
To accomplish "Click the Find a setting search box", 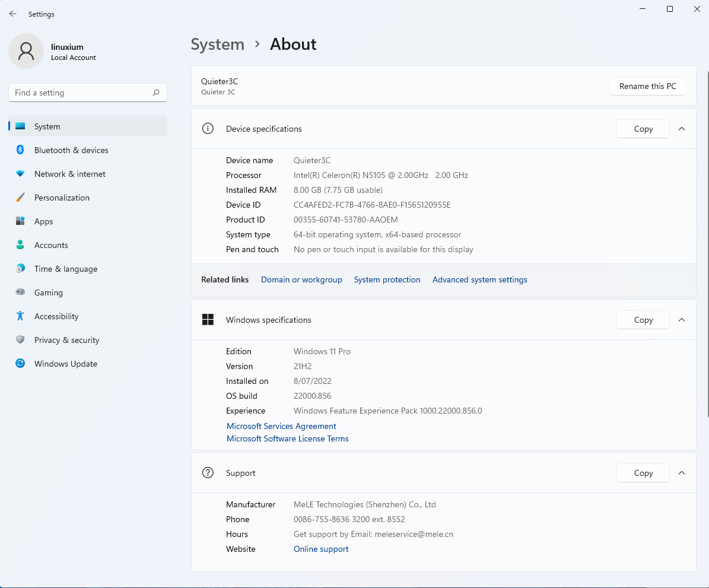I will [88, 93].
